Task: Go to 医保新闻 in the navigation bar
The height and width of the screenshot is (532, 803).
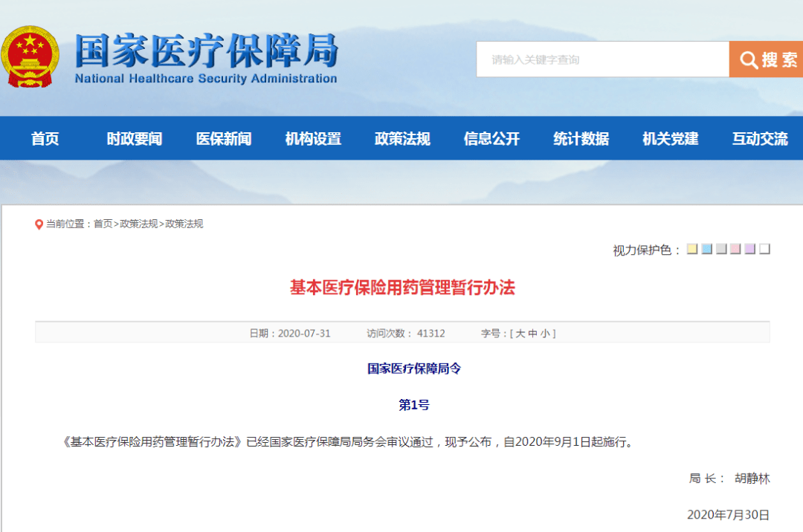Action: [224, 139]
